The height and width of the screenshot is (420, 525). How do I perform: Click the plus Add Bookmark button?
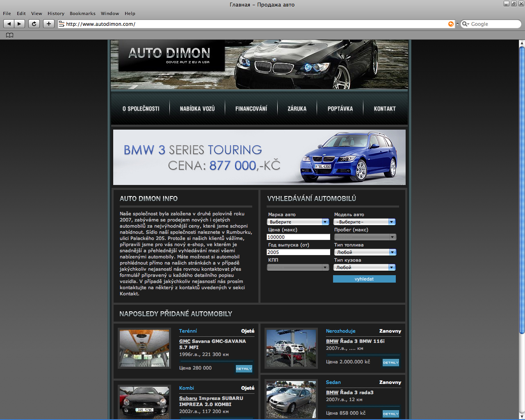tap(49, 24)
